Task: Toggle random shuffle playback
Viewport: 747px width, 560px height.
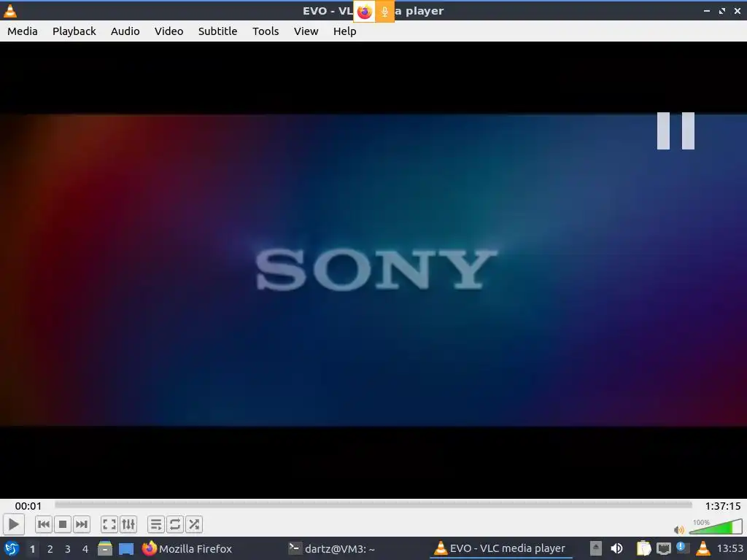Action: click(x=194, y=525)
